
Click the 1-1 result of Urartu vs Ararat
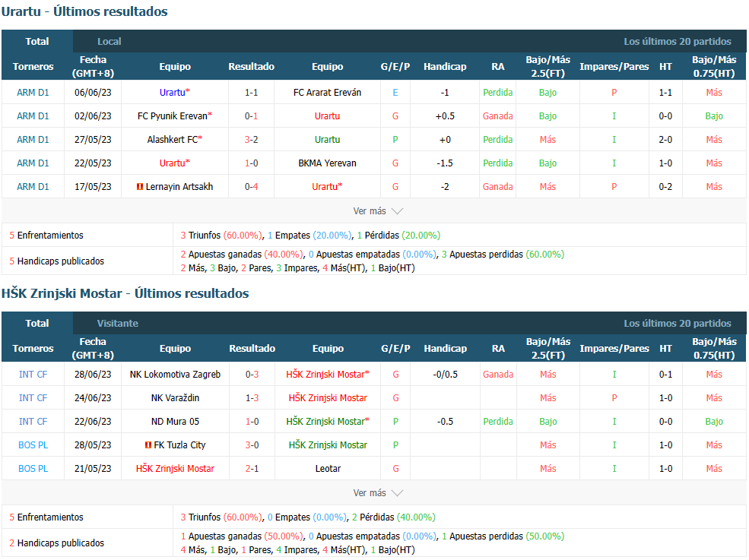tap(251, 93)
